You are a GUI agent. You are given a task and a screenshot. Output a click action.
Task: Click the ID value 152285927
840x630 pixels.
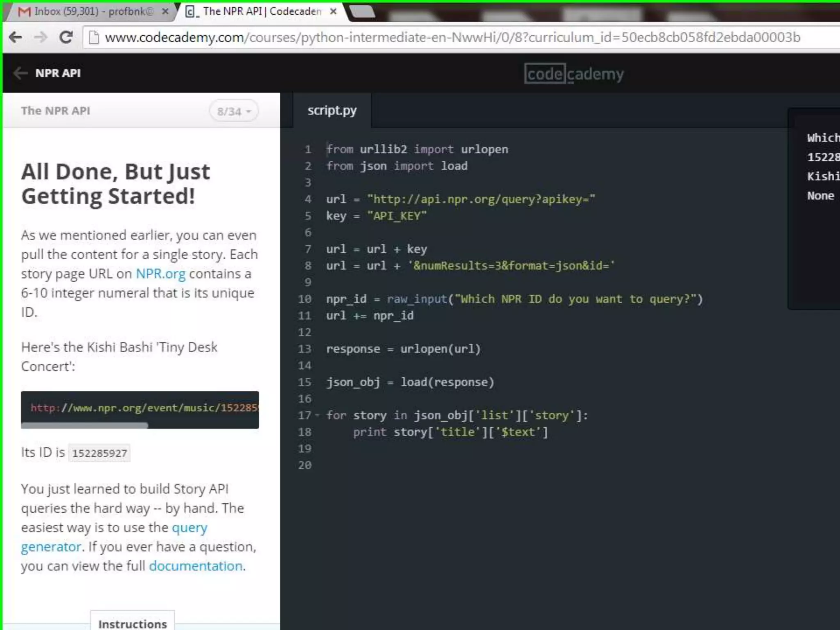point(99,453)
